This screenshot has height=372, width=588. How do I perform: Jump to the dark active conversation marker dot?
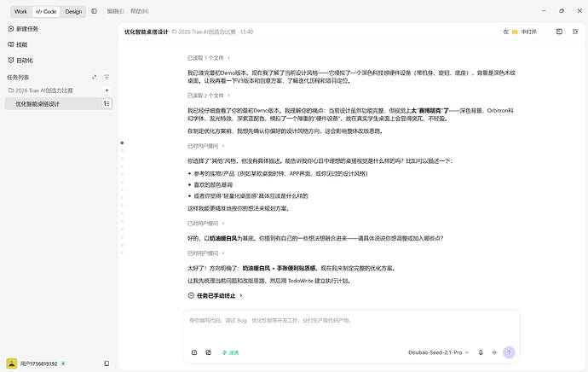click(122, 143)
